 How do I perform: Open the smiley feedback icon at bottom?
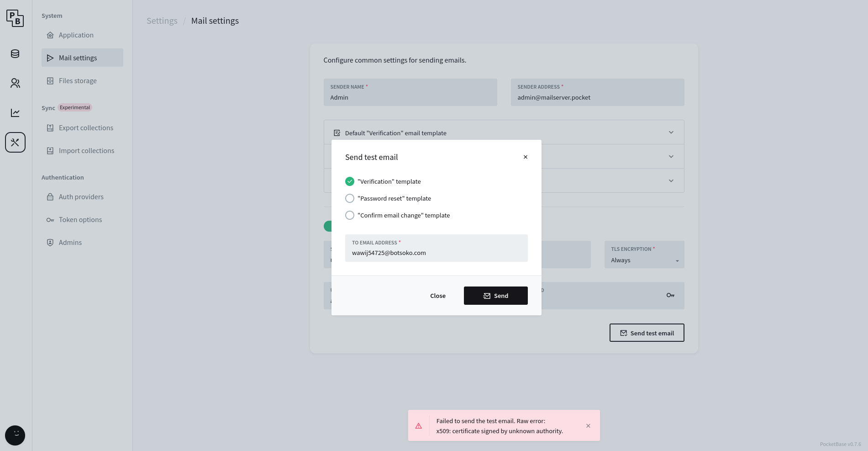pos(15,435)
